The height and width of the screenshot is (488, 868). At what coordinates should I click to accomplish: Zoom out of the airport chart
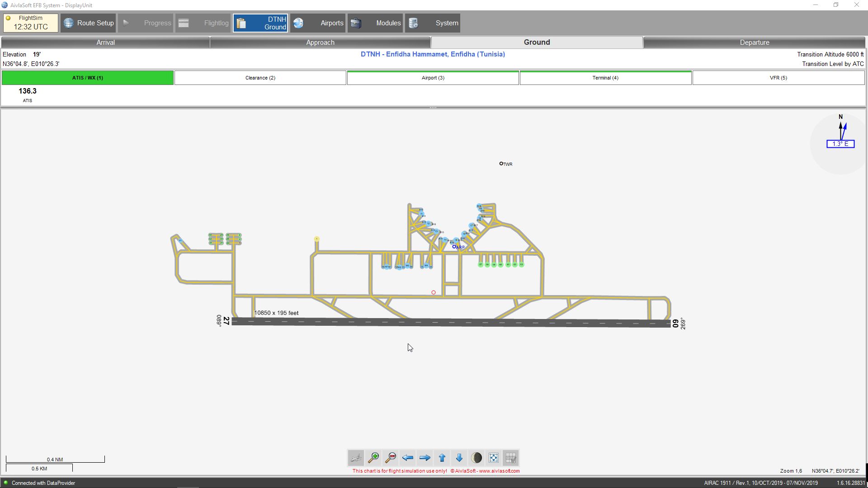point(391,458)
